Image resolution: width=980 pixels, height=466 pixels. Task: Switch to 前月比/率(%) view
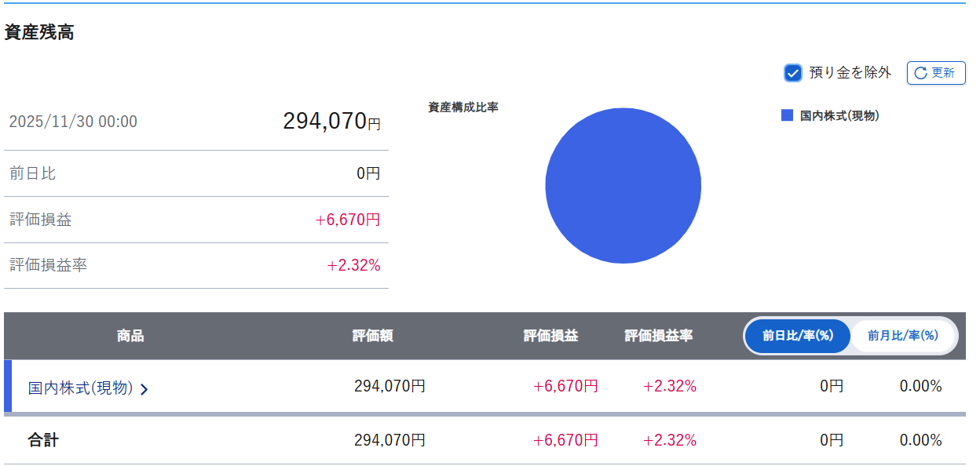(x=903, y=336)
